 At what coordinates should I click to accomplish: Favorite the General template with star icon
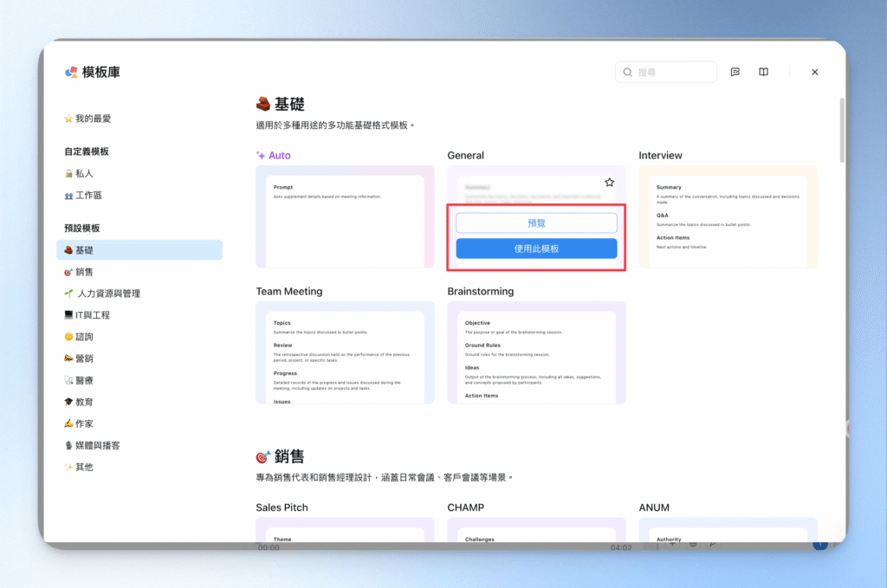click(x=609, y=182)
